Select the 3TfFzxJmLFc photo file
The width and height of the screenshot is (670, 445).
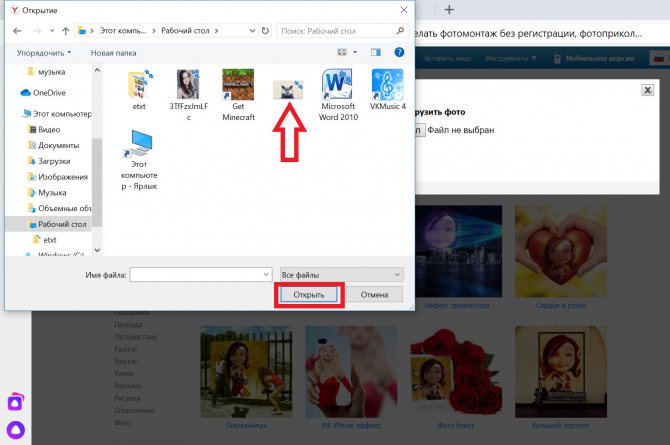(x=188, y=95)
